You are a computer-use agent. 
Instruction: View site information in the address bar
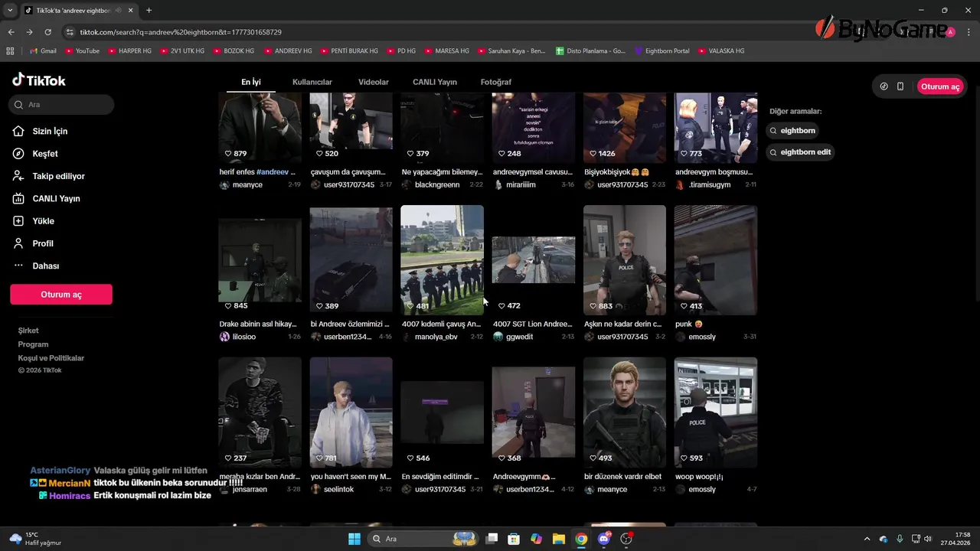[70, 32]
